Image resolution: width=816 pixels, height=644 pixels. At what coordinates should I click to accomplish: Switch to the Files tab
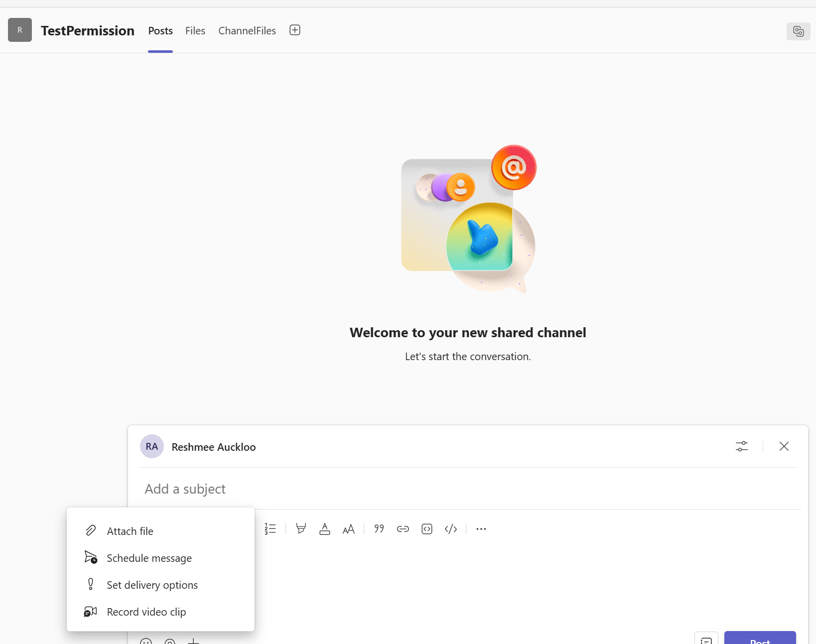[195, 30]
